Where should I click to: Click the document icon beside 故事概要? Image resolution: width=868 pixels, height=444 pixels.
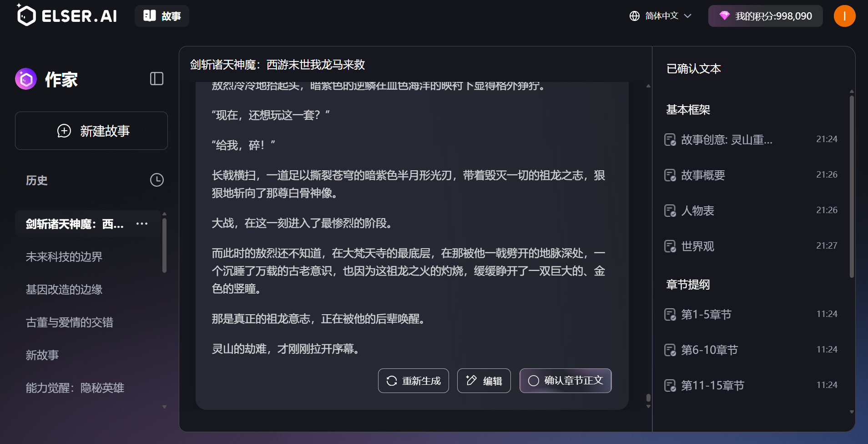(670, 175)
